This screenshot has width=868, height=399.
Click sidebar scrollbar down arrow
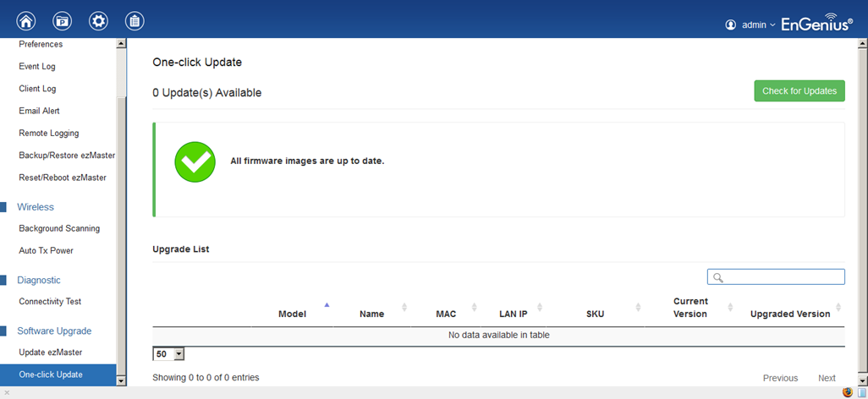click(x=121, y=380)
